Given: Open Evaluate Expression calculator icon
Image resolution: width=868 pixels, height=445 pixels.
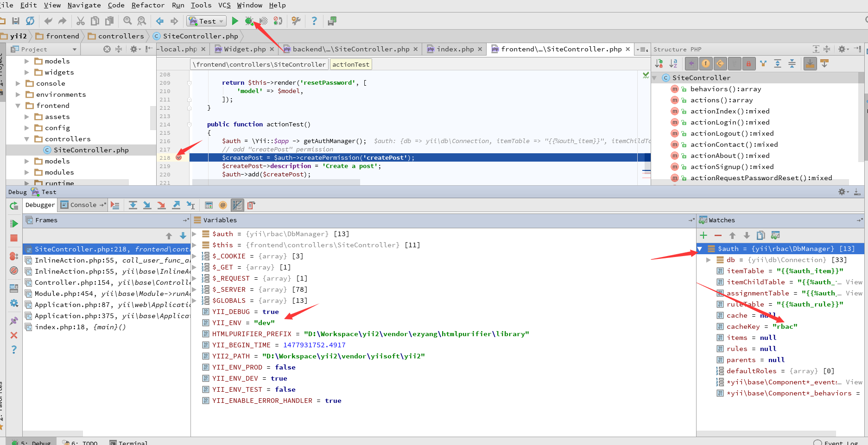Looking at the screenshot, I should click(x=209, y=205).
